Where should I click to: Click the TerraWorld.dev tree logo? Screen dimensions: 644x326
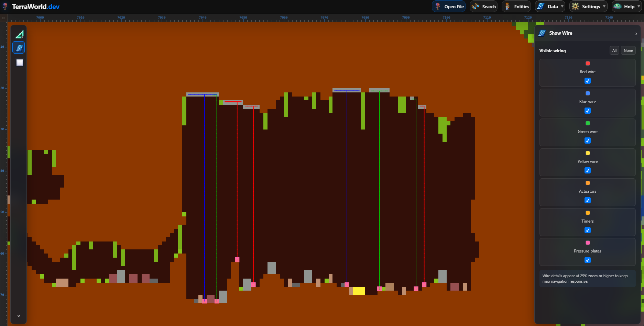pyautogui.click(x=5, y=6)
